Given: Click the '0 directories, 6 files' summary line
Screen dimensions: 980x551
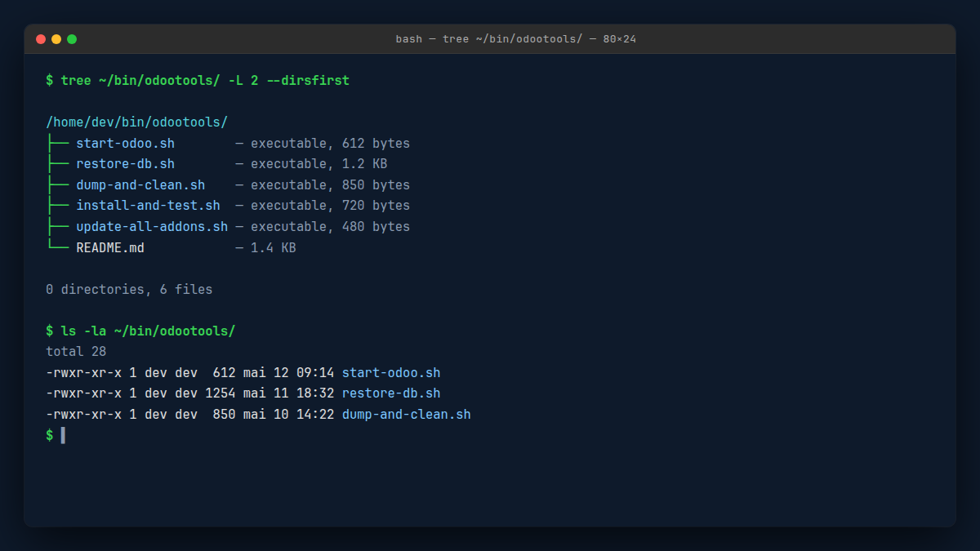Looking at the screenshot, I should click(x=129, y=289).
